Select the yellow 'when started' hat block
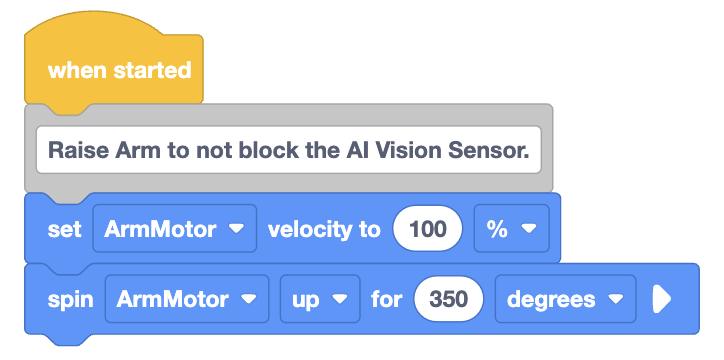Image resolution: width=724 pixels, height=360 pixels. (114, 62)
